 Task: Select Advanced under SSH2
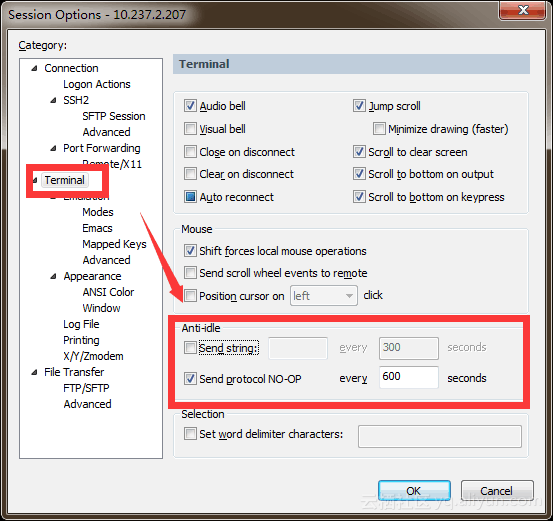(106, 132)
